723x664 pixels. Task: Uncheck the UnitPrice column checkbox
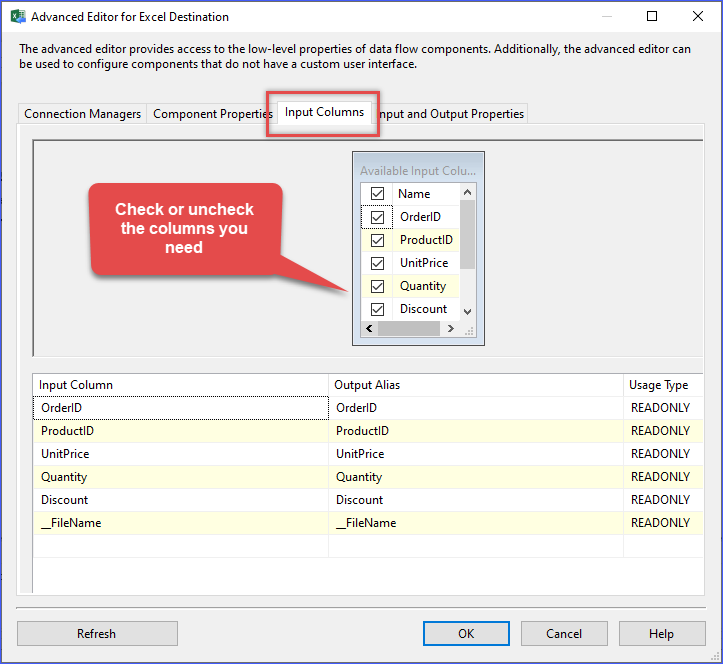click(x=377, y=263)
